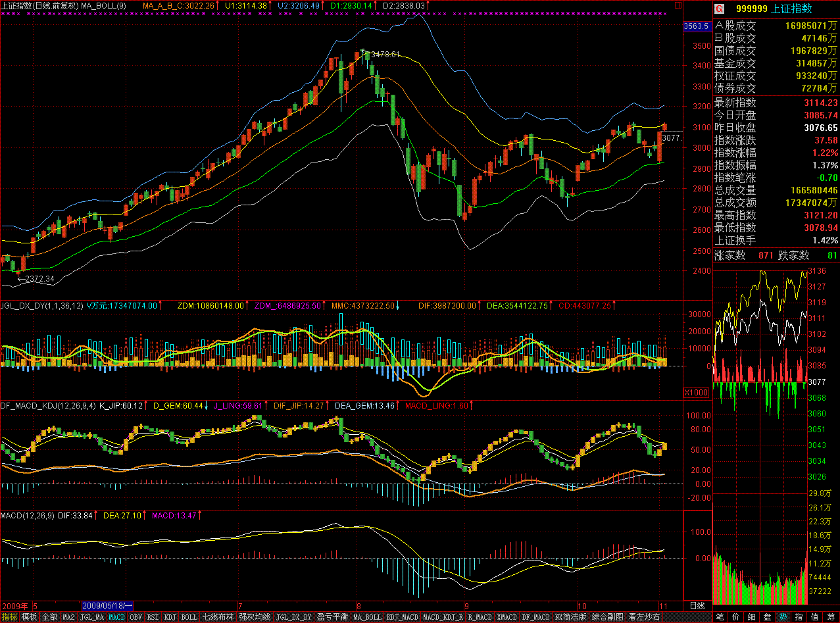
Task: Click the 最新指数 3114.23 value
Action: coord(821,103)
